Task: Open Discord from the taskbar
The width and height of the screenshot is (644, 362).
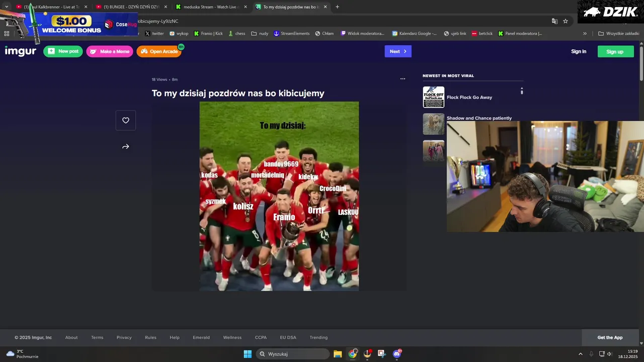Action: [x=396, y=354]
